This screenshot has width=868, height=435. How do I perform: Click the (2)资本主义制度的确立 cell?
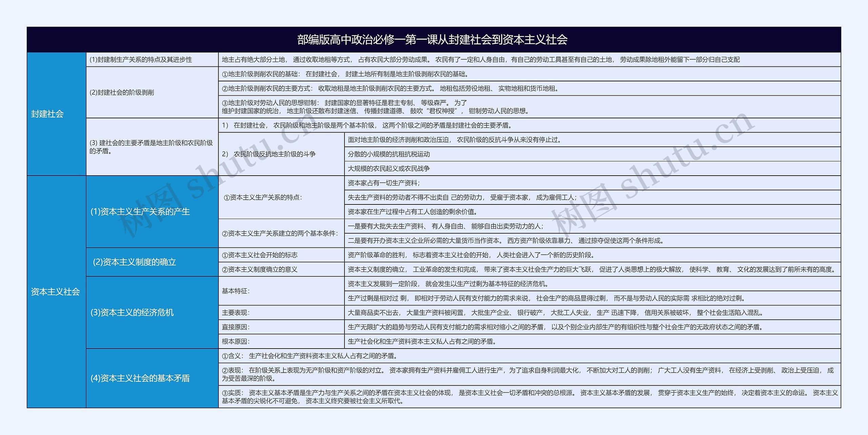click(152, 262)
